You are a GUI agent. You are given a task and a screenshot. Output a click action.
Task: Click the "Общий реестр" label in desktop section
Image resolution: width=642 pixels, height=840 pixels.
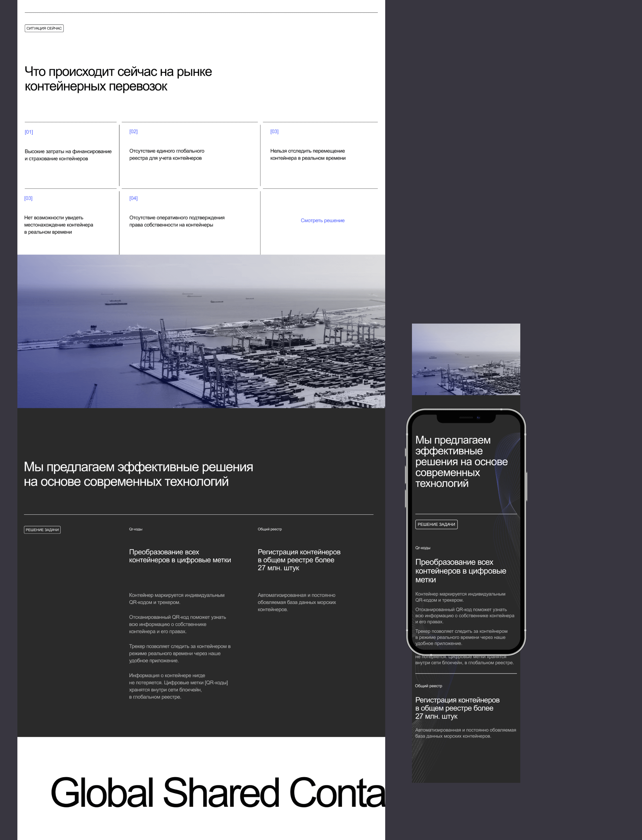270,529
